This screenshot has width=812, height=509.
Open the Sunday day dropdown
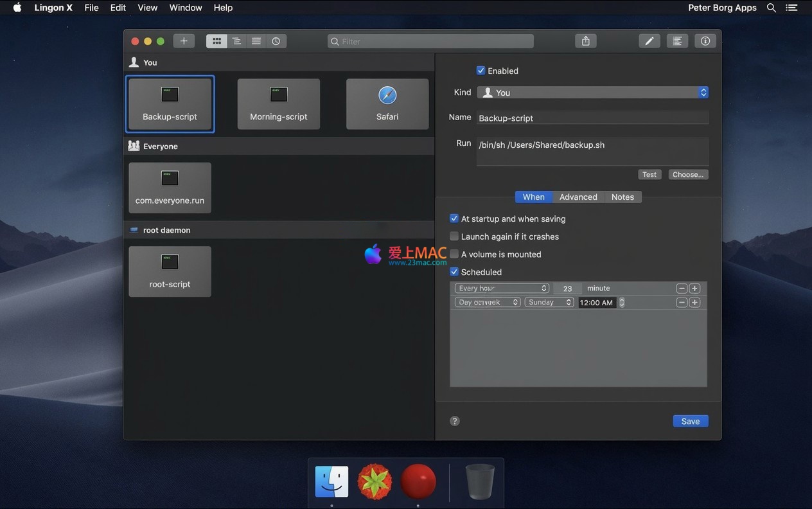[549, 302]
